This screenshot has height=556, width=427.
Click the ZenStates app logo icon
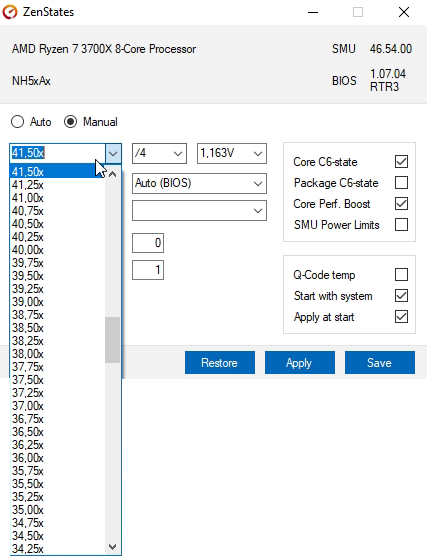point(10,12)
